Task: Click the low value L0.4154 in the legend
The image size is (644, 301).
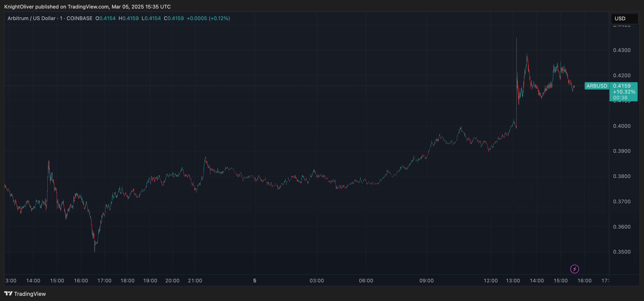Action: 151,18
